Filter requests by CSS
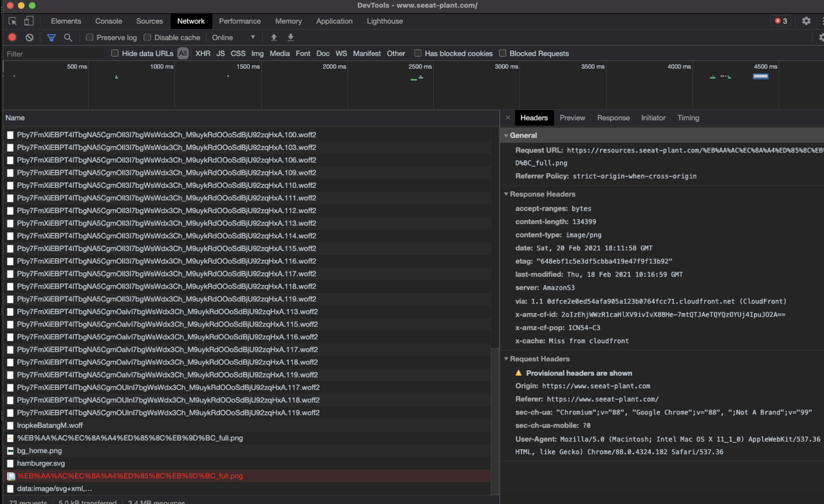 (x=238, y=53)
